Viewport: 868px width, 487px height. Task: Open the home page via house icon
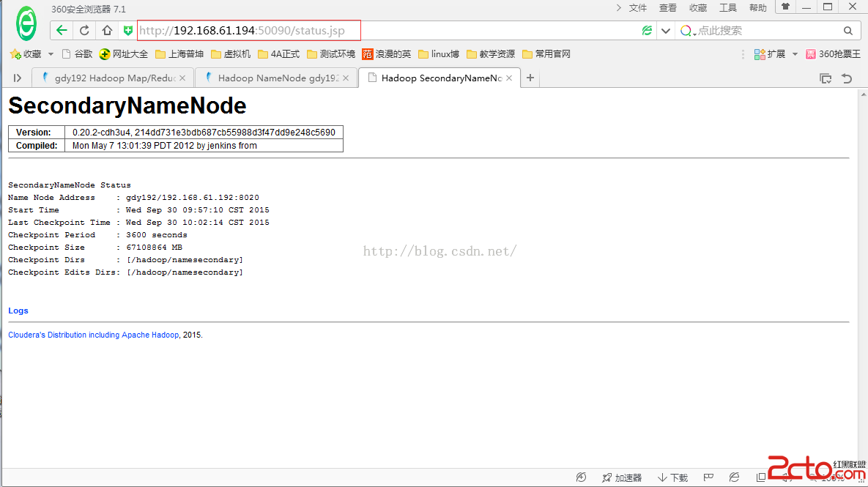[108, 31]
